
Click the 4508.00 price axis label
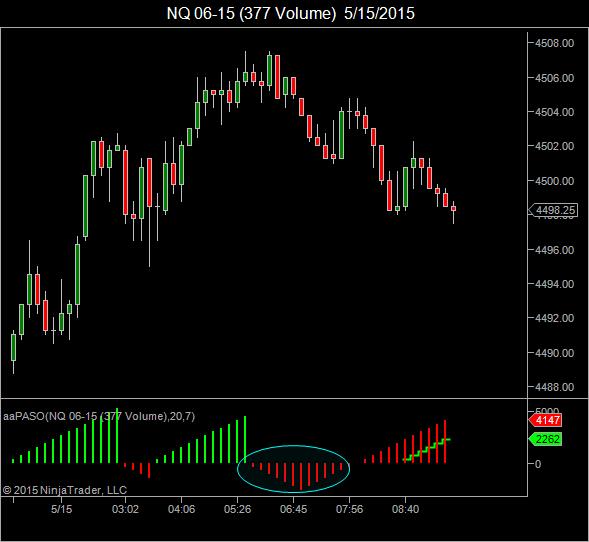coord(554,44)
